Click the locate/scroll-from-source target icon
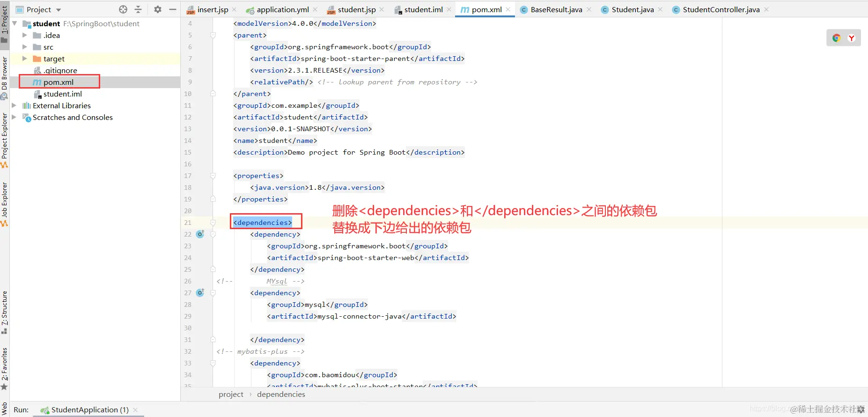Image resolution: width=868 pixels, height=417 pixels. point(123,9)
